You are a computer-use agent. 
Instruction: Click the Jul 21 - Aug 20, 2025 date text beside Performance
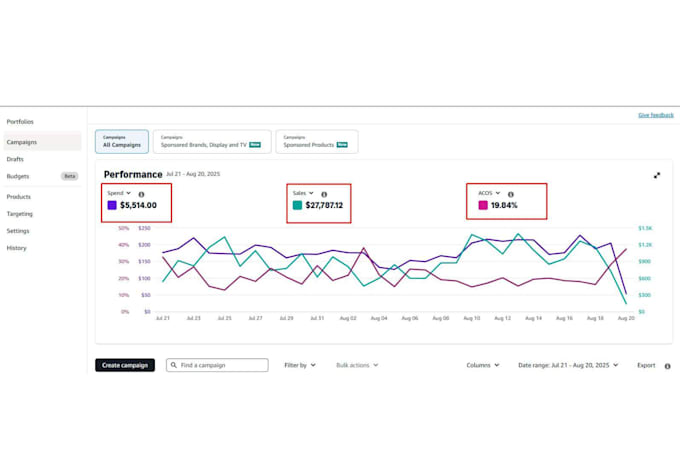click(x=193, y=174)
